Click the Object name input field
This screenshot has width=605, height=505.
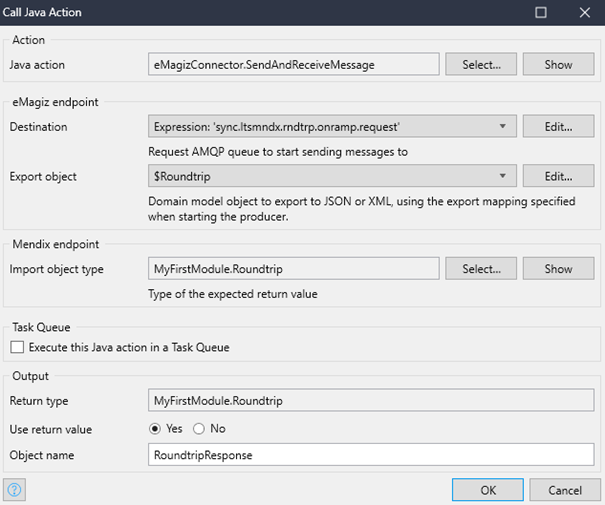(x=371, y=454)
